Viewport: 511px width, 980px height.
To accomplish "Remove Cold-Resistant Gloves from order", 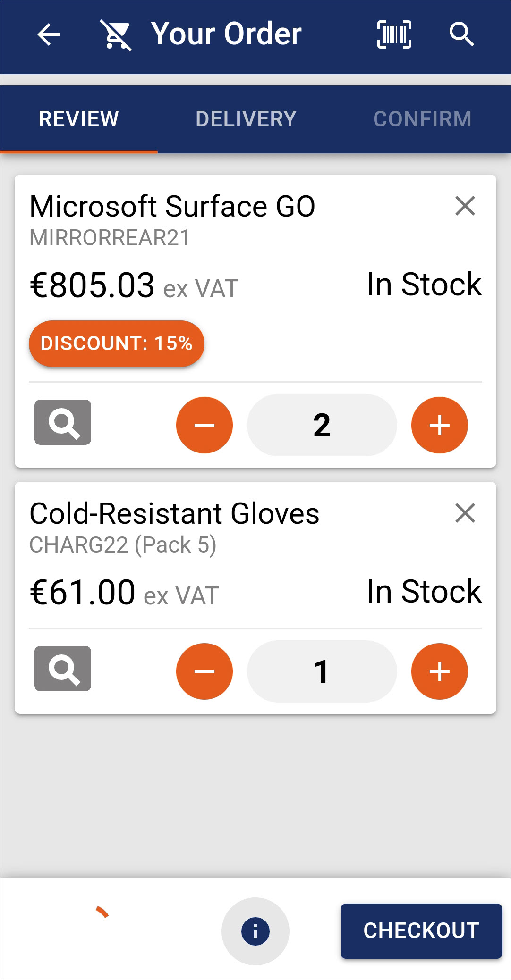I will tap(465, 513).
